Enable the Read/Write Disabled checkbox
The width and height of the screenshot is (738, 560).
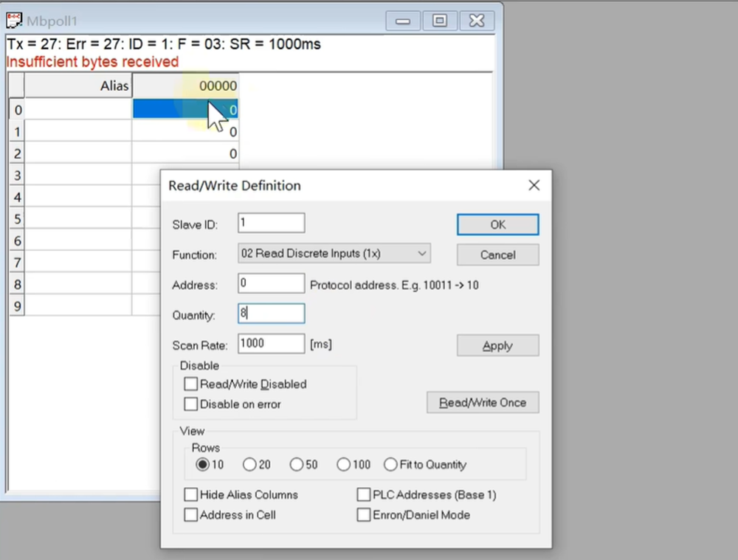191,384
